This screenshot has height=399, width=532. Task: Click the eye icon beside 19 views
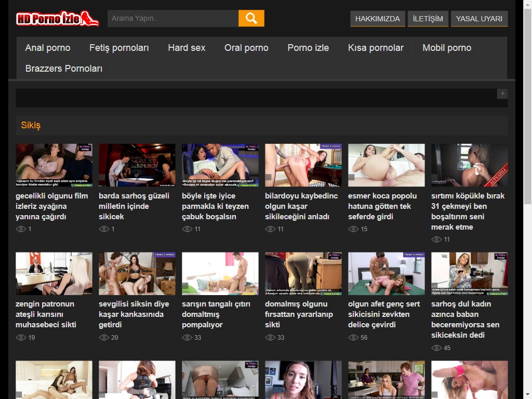21,337
